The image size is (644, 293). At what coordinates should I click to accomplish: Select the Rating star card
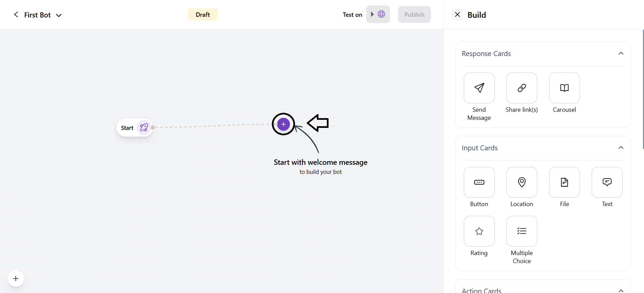click(x=479, y=231)
